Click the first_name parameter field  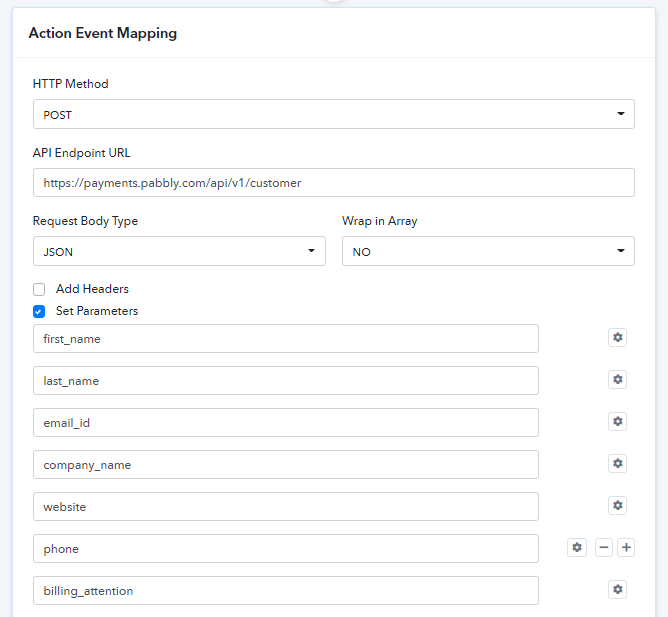coord(286,339)
